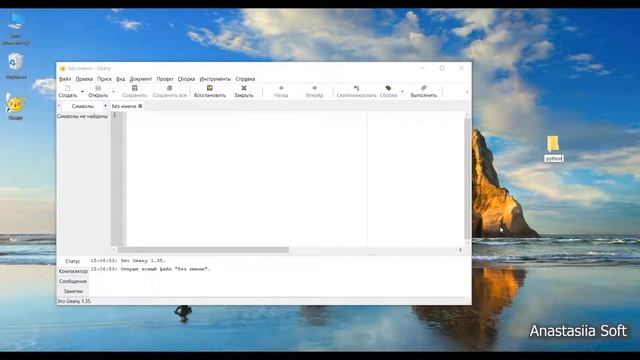Click line number 1 in editor margin
The image size is (640, 360).
pos(114,115)
